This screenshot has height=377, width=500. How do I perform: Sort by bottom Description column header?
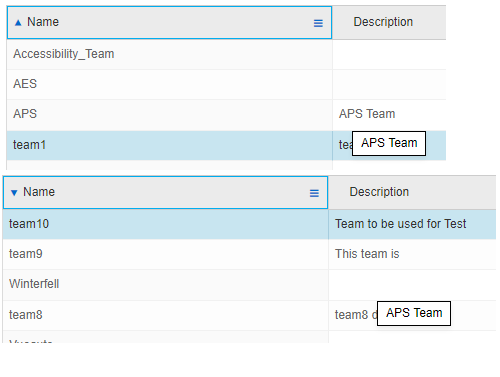point(379,192)
